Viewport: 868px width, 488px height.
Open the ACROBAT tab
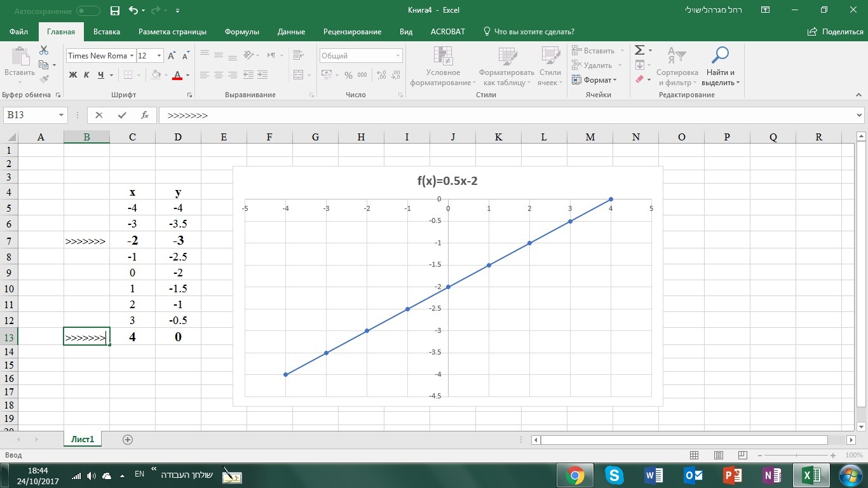point(447,31)
